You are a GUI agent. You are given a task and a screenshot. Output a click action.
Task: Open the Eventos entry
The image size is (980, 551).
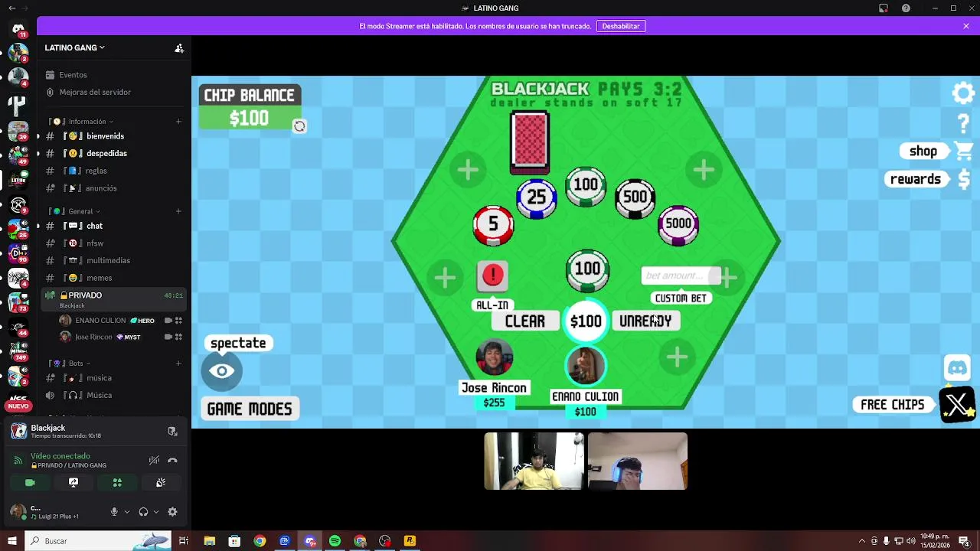pyautogui.click(x=115, y=75)
